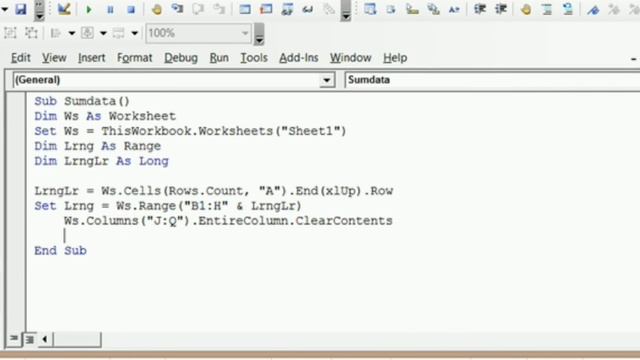Screen dimensions: 640x360
Task: Click the 'Sub Sumdata()' code line
Action: 82,101
